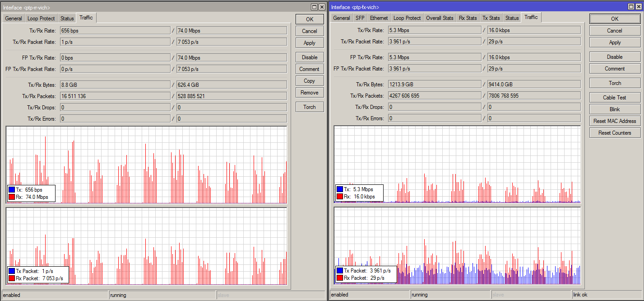This screenshot has width=644, height=301.
Task: Select Traffic tab in ptp-rr-vich window
Action: coord(86,18)
